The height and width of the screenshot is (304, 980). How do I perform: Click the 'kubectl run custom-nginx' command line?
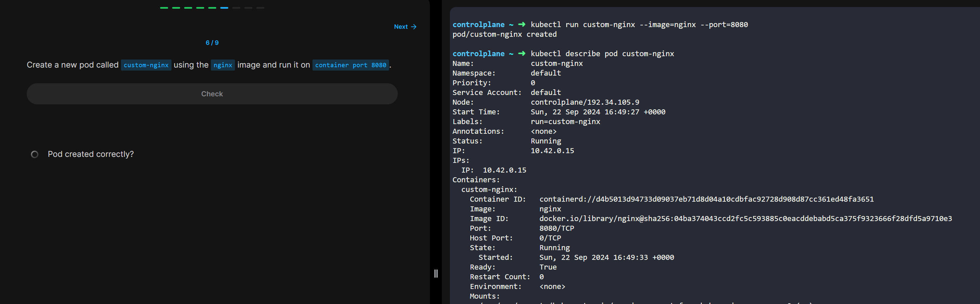click(x=639, y=25)
